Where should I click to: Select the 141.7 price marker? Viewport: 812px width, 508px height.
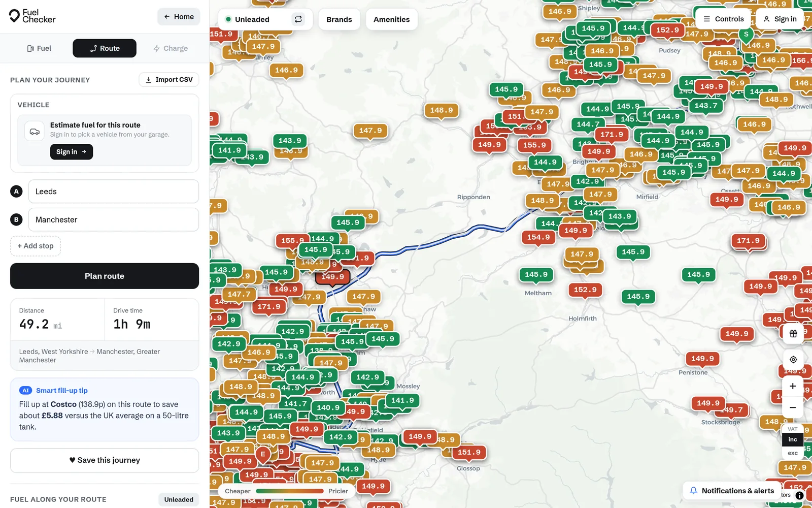[x=295, y=403]
